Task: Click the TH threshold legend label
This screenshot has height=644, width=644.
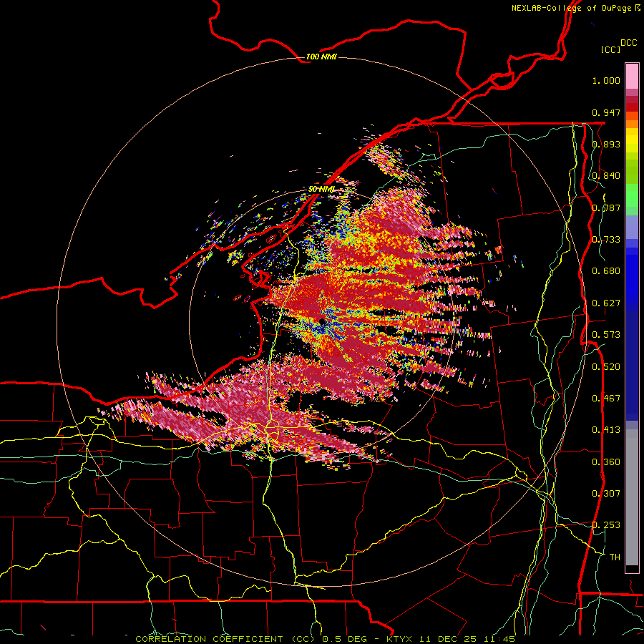Action: click(x=615, y=557)
